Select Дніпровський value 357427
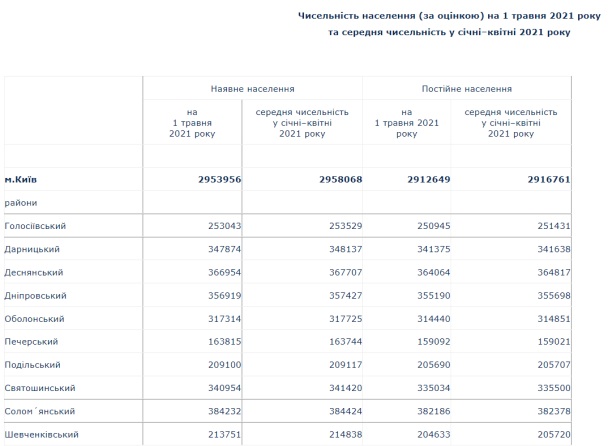 point(345,296)
